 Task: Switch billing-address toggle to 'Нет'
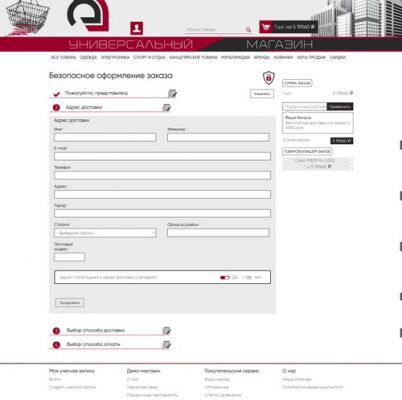247,277
